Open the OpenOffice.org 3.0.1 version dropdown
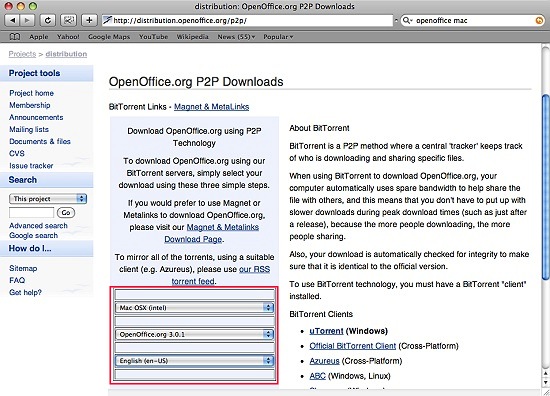Viewport: 550px width, 396px height. [194, 334]
